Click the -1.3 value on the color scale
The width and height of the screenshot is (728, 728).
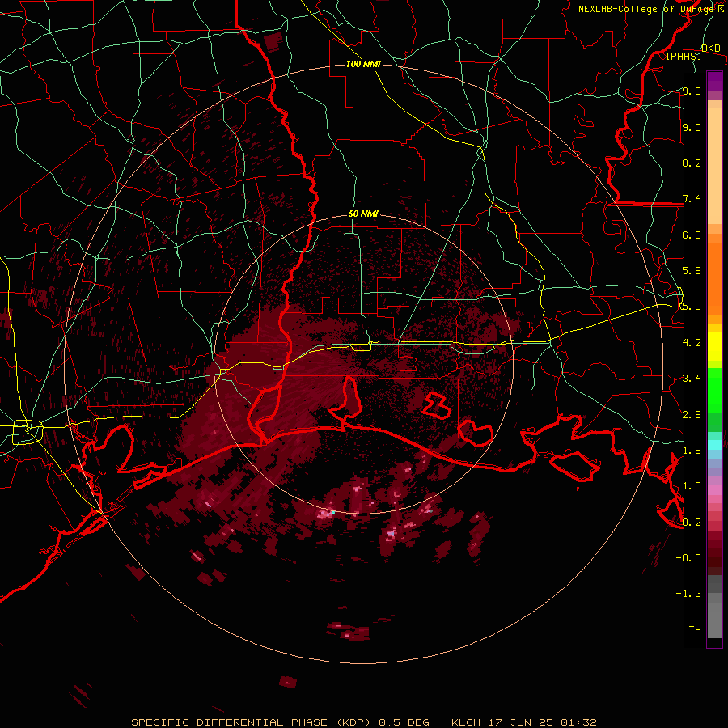688,594
